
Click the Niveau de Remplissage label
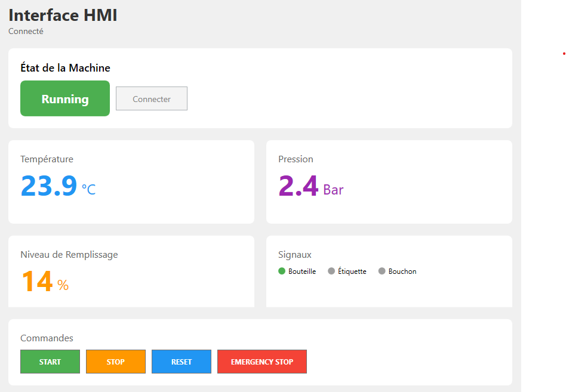(69, 255)
